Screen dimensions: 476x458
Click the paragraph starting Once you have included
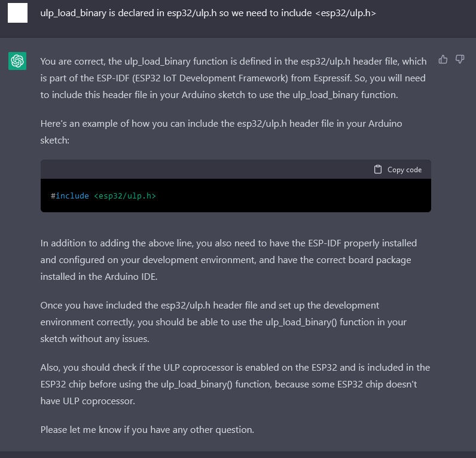click(x=224, y=322)
